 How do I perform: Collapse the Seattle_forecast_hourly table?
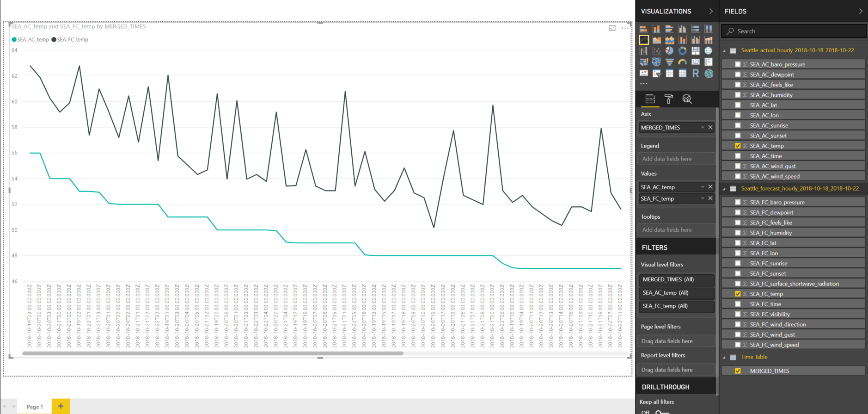coord(724,189)
